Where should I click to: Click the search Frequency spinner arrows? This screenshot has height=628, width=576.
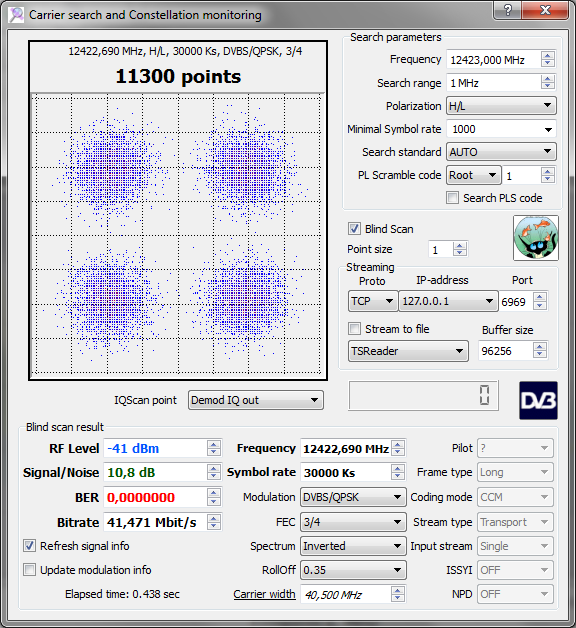point(548,60)
